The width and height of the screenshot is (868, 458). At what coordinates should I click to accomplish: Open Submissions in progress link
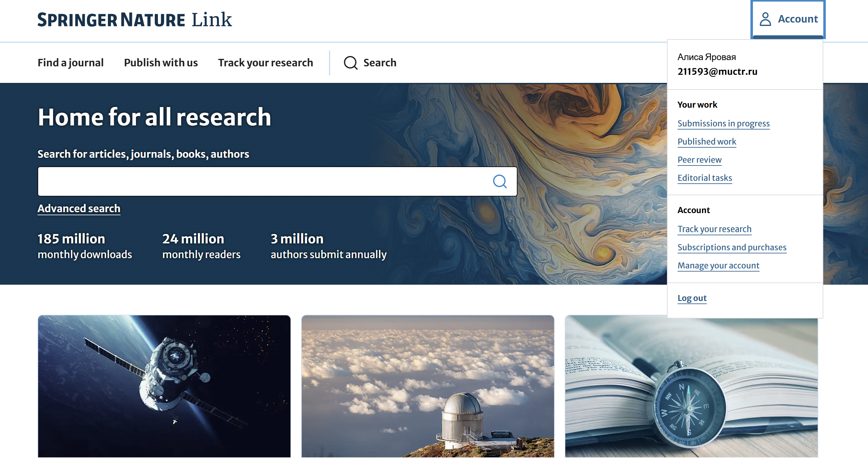click(724, 123)
